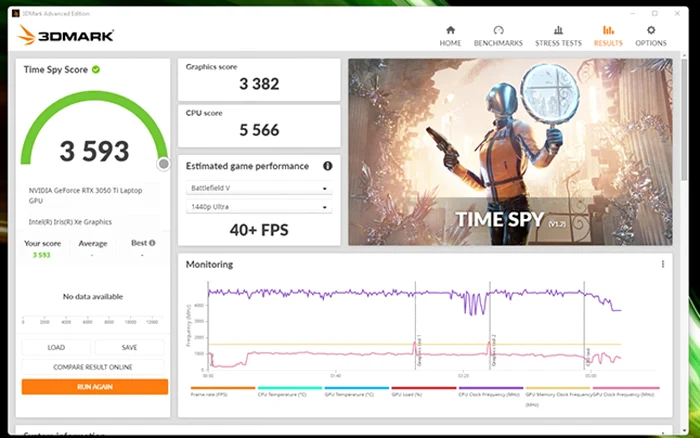
Task: Click the scrollbar down arrow
Action: [x=684, y=431]
